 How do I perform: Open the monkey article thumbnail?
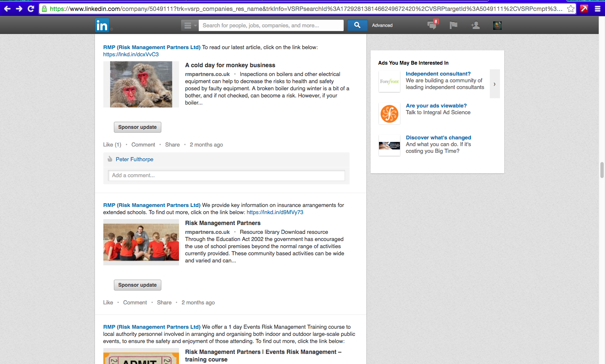[141, 84]
